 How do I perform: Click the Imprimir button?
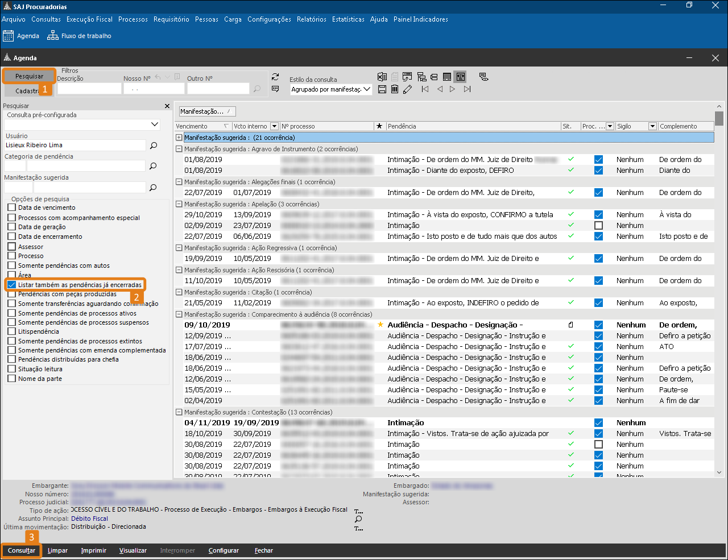(x=93, y=550)
